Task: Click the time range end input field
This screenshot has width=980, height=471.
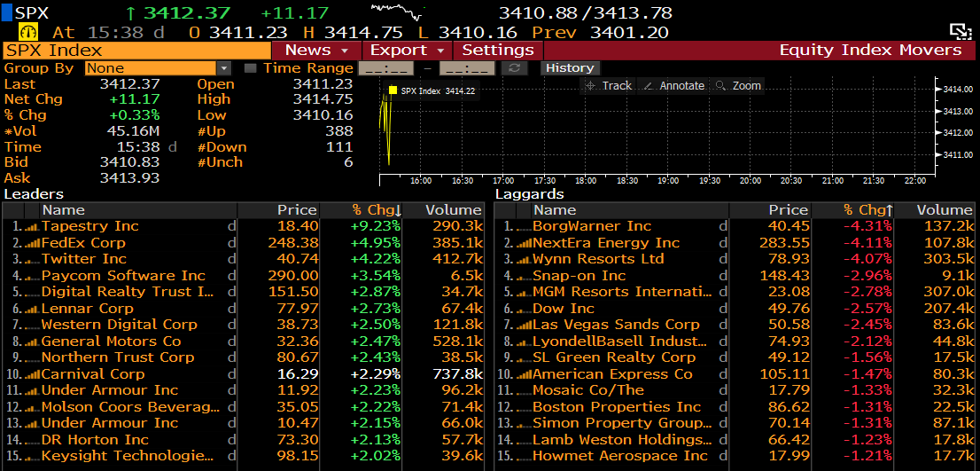Action: click(467, 68)
